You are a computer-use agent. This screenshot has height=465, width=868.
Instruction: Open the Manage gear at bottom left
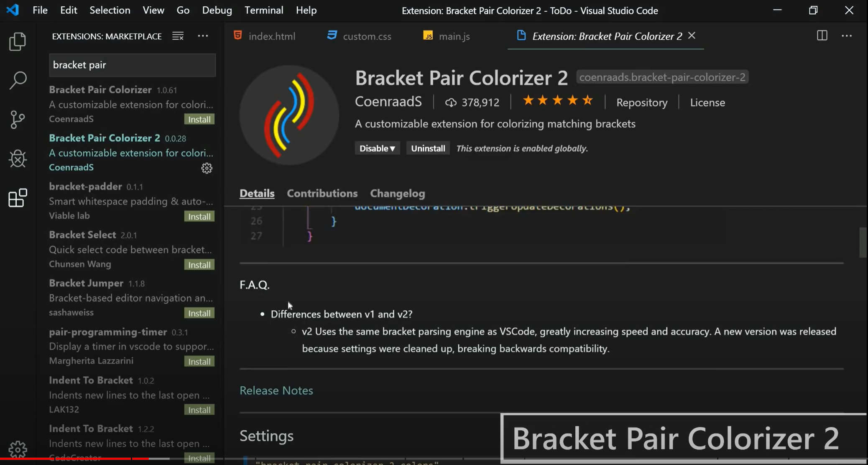tap(18, 449)
